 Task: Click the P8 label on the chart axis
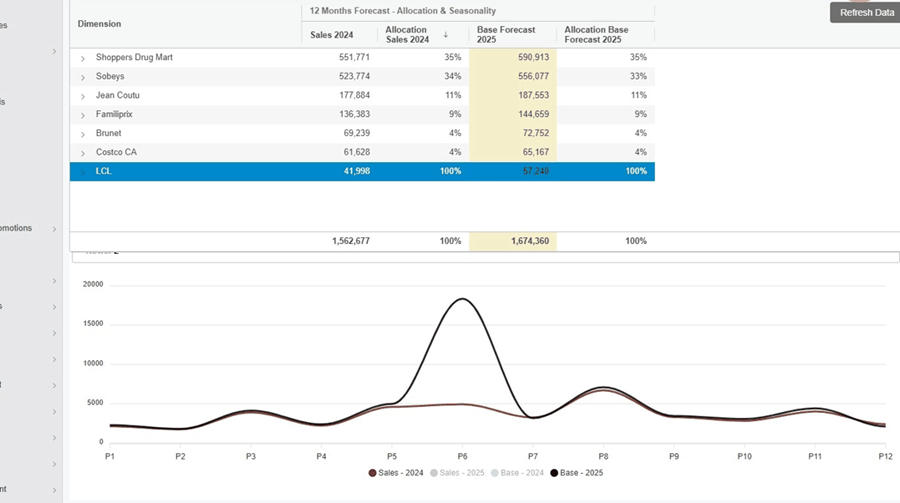pos(603,456)
